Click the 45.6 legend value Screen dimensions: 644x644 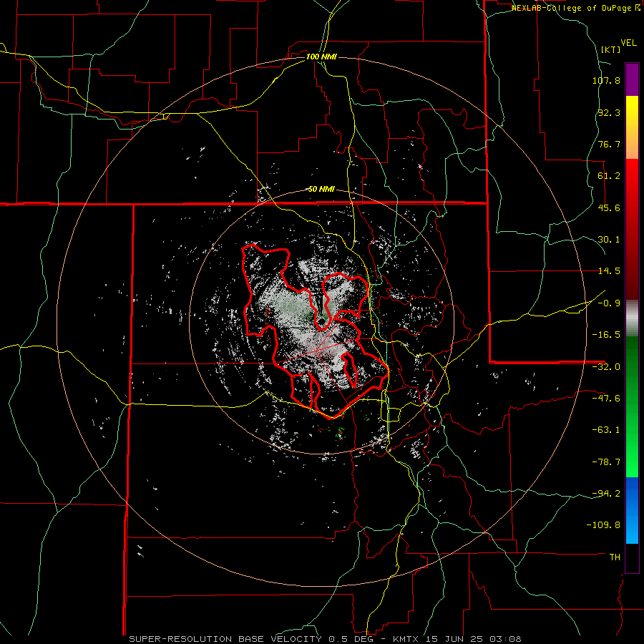(609, 208)
